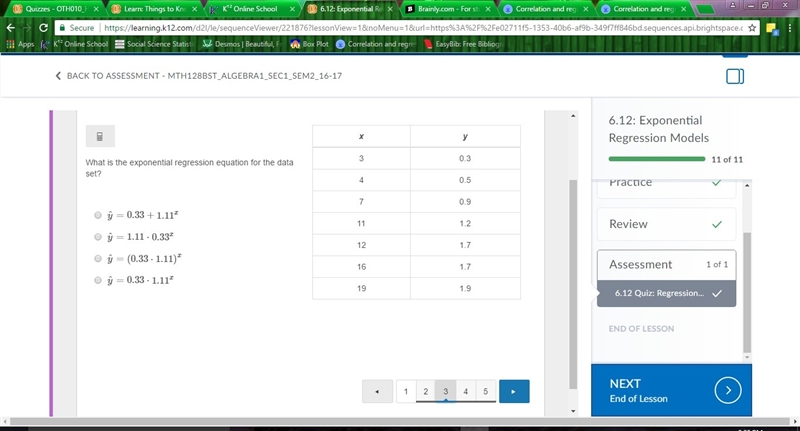Click table cell with x value 7

coord(361,202)
